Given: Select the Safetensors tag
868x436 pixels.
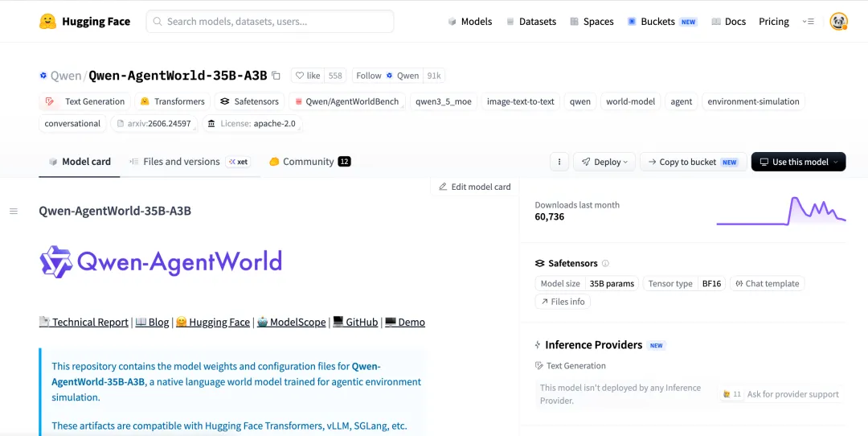Looking at the screenshot, I should coord(250,101).
